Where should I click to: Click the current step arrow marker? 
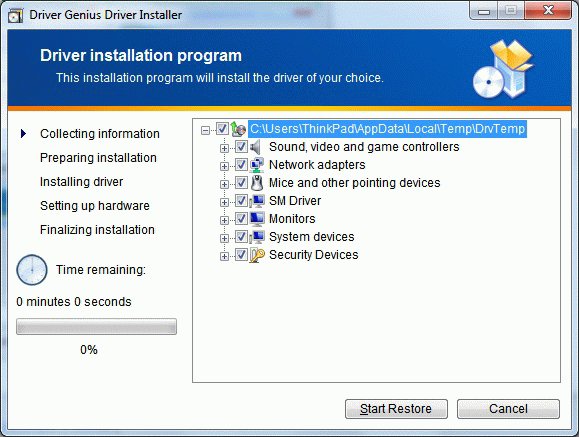tap(23, 133)
